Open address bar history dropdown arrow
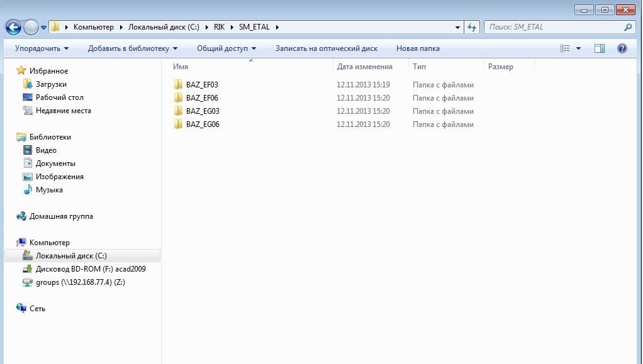This screenshot has height=364, width=643. (458, 28)
